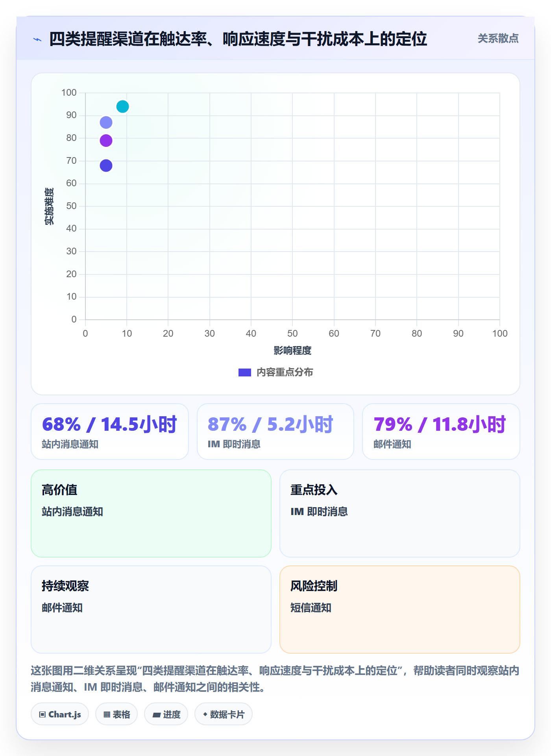Click the 79% / 11.8小时 stat value
This screenshot has width=551, height=756.
pos(440,424)
